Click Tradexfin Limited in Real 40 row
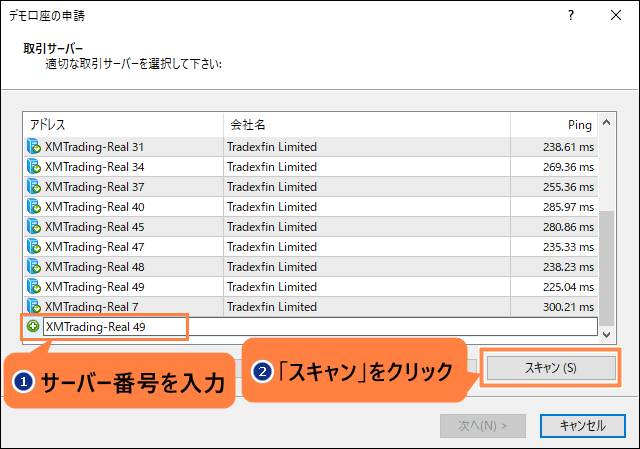Image resolution: width=640 pixels, height=449 pixels. (x=272, y=207)
